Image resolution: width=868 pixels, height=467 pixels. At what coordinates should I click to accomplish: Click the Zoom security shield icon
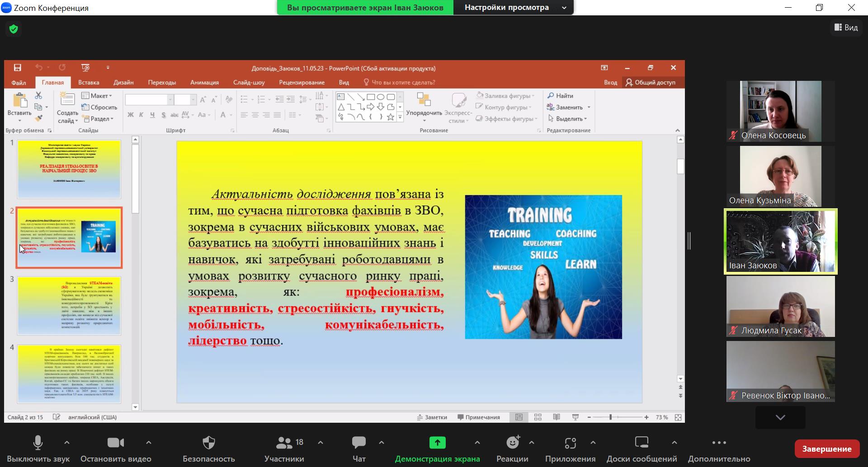point(14,29)
